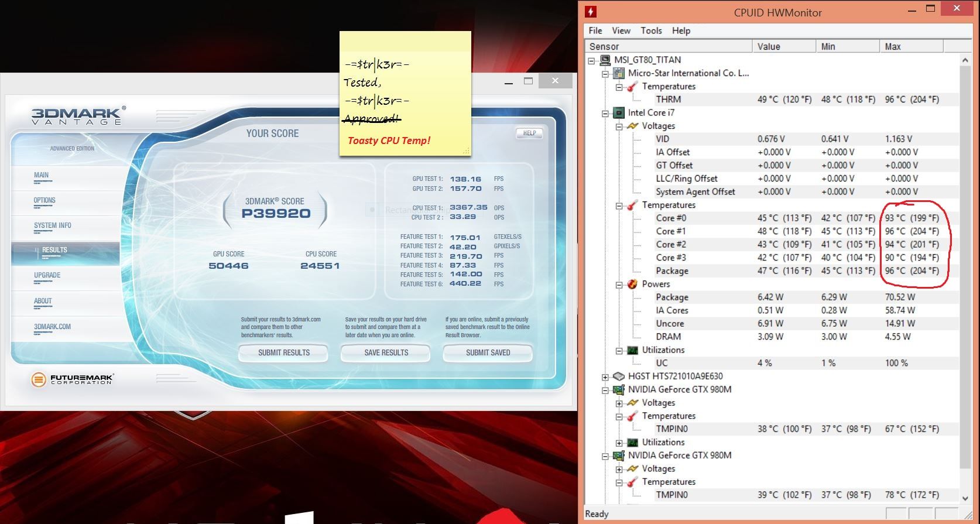Click Voltages icon under first GTX 980M
Viewport: 980px width, 524px height.
point(632,403)
